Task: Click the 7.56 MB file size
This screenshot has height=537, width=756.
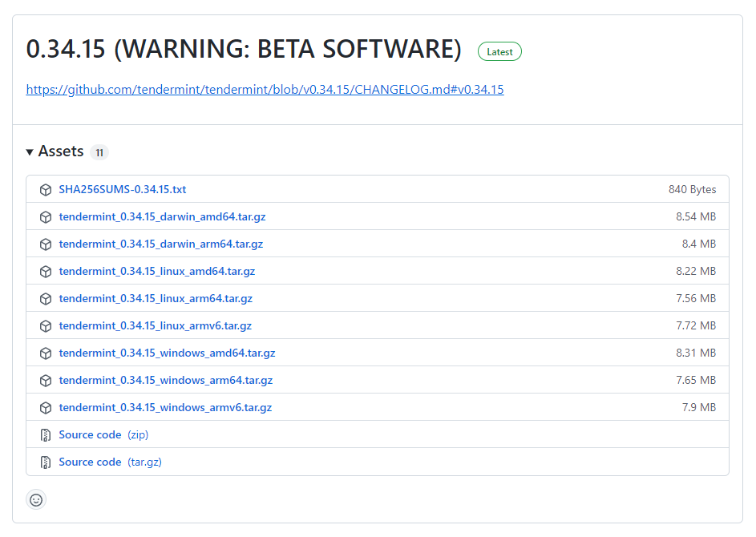Action: click(x=696, y=298)
